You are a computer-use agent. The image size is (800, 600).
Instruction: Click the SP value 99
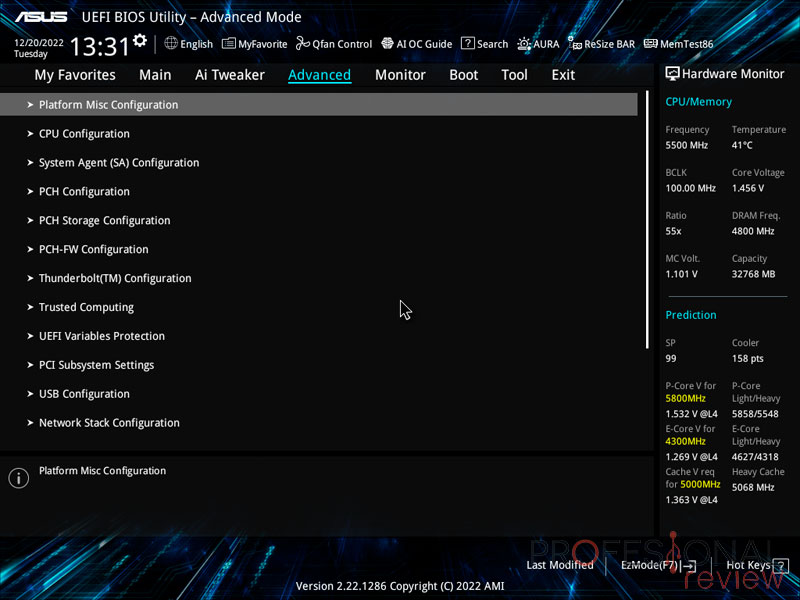pos(671,359)
